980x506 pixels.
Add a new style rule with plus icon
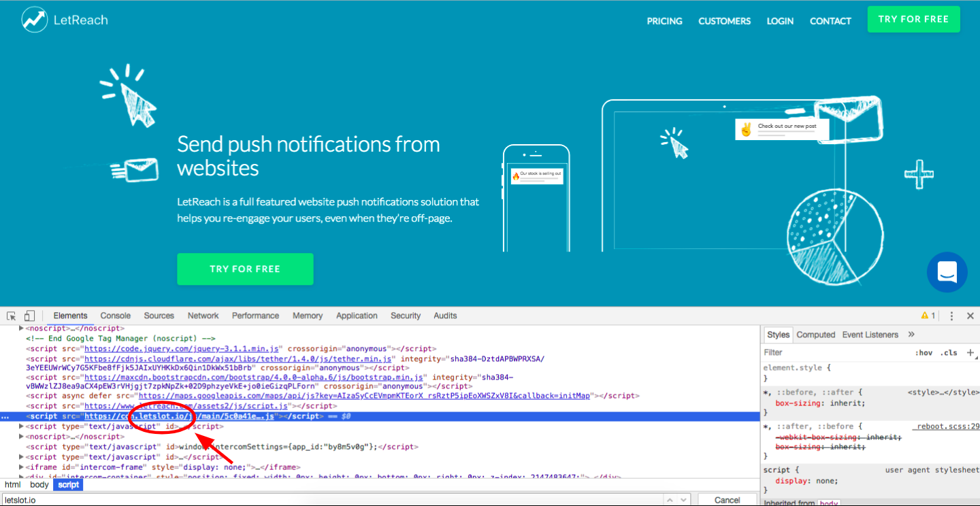click(x=970, y=352)
